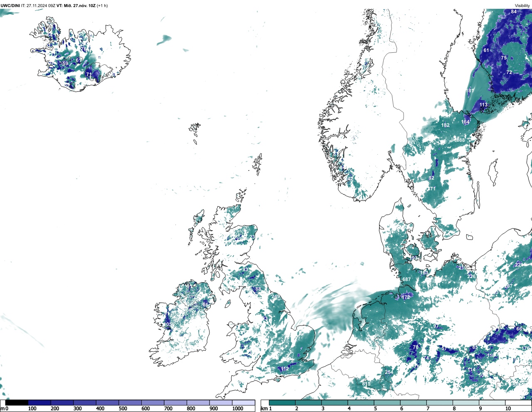Click the 'km' unit label in legend
The height and width of the screenshot is (412, 532).
tap(264, 409)
